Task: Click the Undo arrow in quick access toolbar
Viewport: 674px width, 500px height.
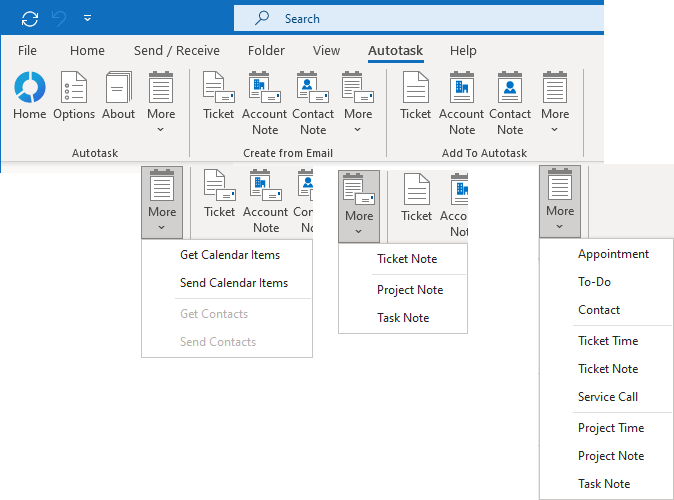Action: (x=60, y=18)
